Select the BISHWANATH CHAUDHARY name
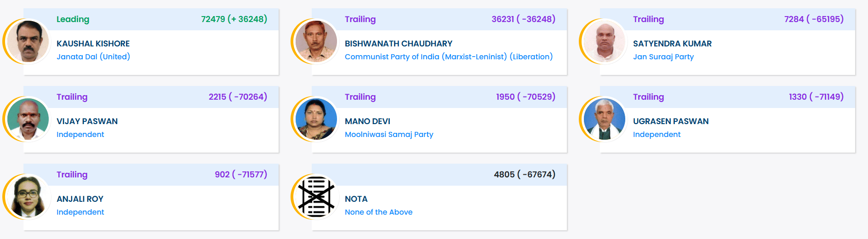Image resolution: width=868 pixels, height=239 pixels. (398, 44)
